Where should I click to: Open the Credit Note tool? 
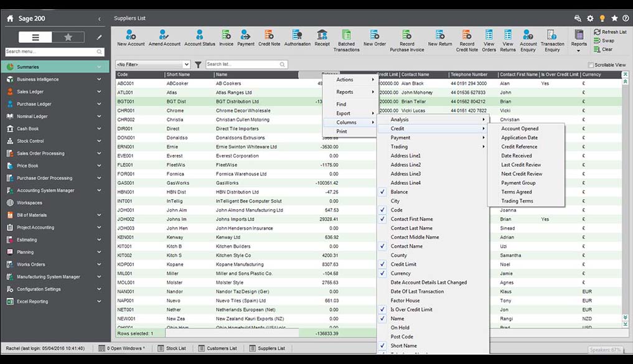pyautogui.click(x=269, y=38)
